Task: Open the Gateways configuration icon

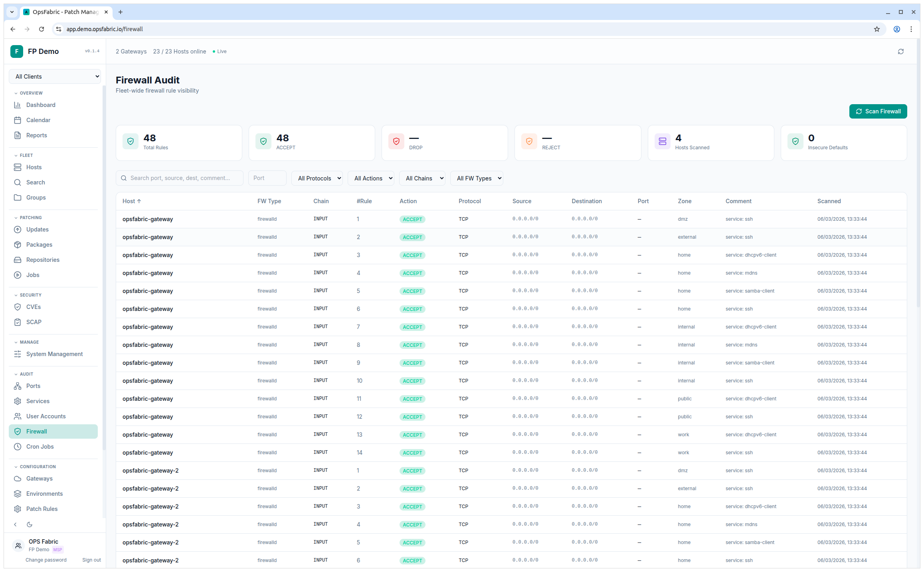Action: pos(18,478)
